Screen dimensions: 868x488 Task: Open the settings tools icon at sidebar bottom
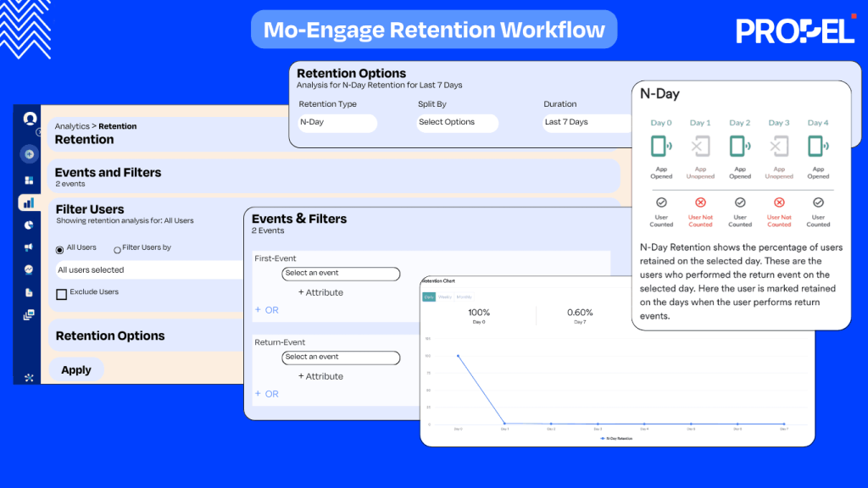pos(29,378)
